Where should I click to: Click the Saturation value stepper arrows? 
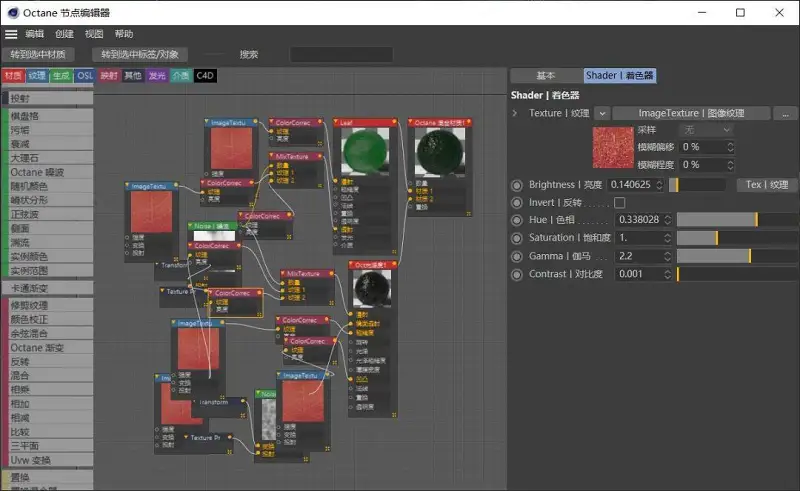click(667, 238)
